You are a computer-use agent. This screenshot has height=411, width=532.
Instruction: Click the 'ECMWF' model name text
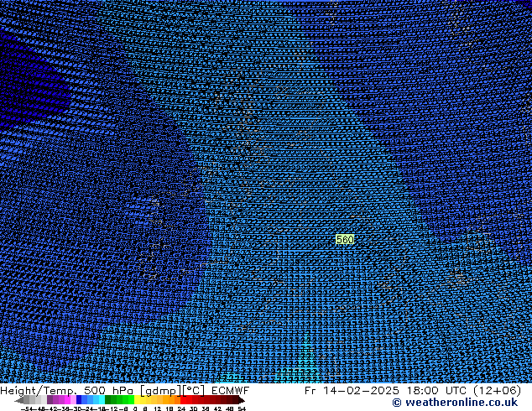coord(231,391)
